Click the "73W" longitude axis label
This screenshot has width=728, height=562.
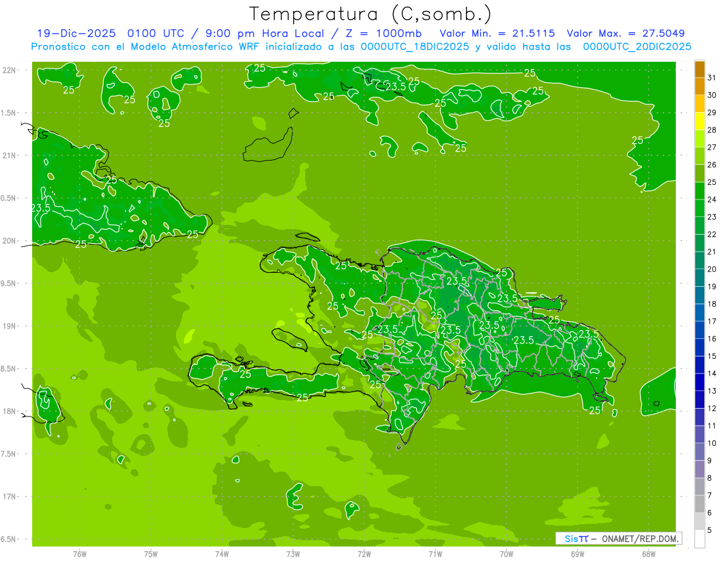tap(293, 554)
